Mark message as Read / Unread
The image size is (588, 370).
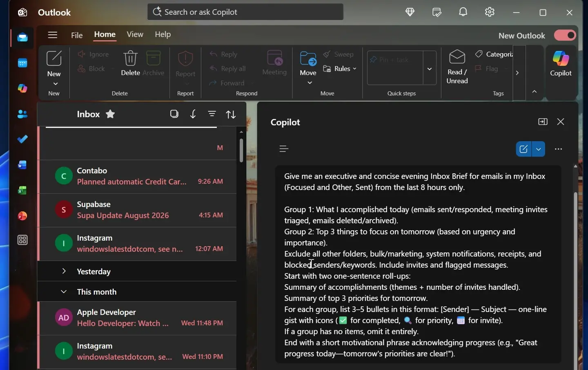click(457, 67)
